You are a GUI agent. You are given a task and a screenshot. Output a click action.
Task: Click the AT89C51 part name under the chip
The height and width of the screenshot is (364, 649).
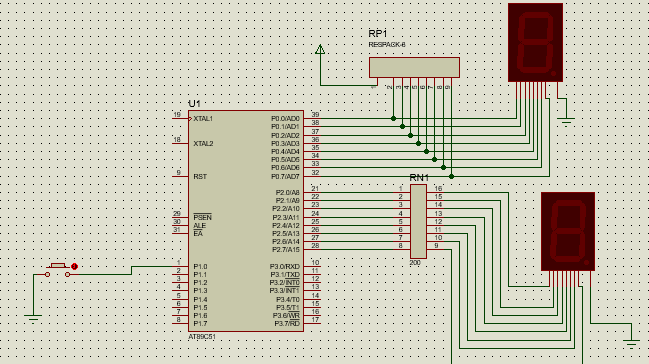pyautogui.click(x=202, y=337)
